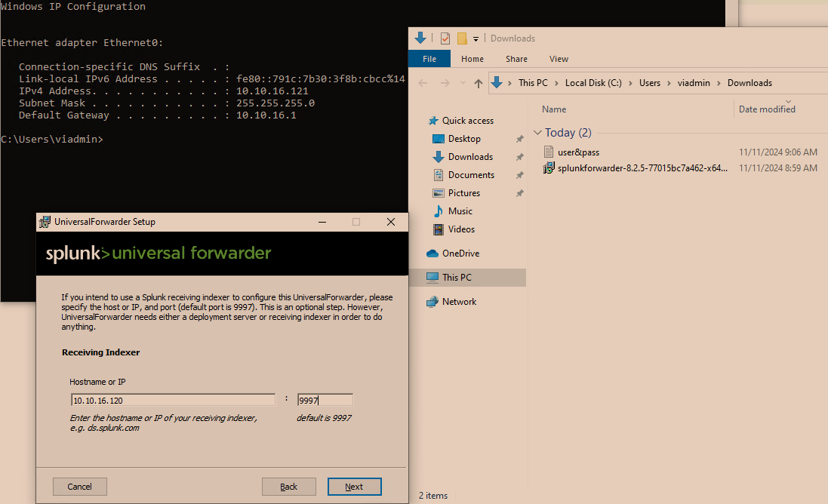Cancel the UniversalForwarder Setup
The image size is (828, 504).
point(80,487)
